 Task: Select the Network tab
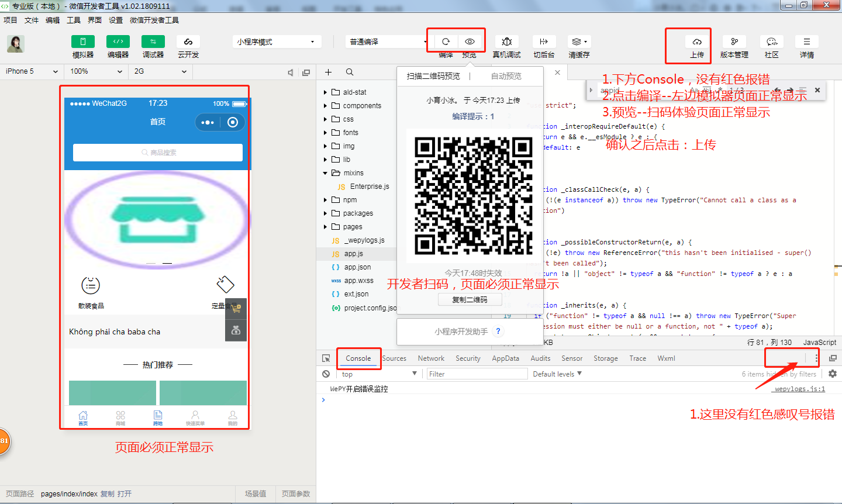click(431, 358)
